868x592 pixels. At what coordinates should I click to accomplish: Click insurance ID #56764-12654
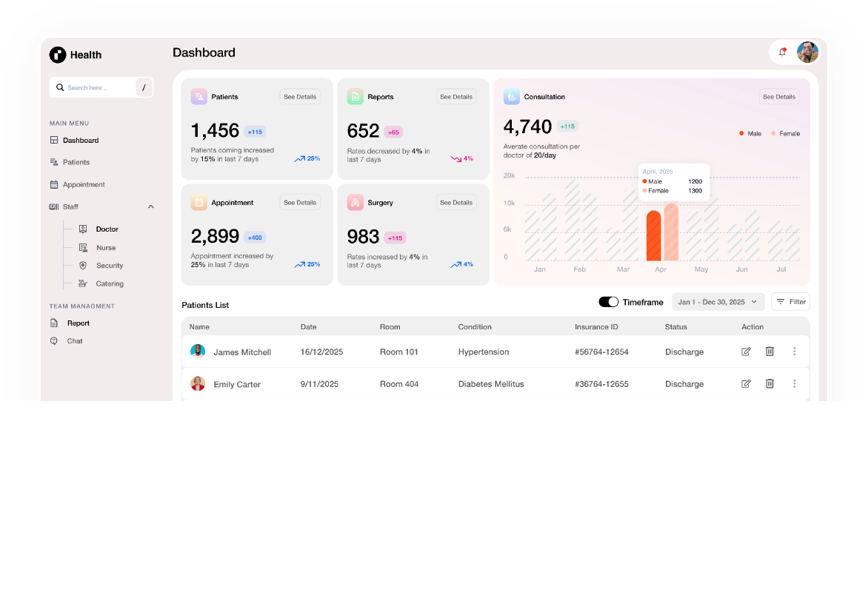click(601, 352)
